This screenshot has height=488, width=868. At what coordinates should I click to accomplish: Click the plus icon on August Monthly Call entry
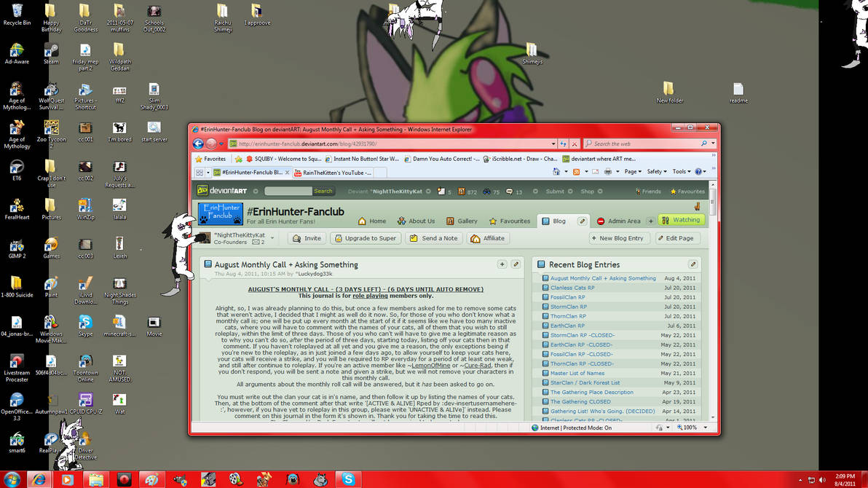tap(502, 264)
